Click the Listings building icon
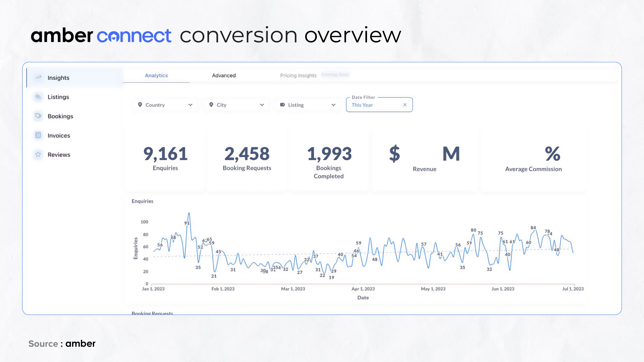The width and height of the screenshot is (644, 362). point(38,97)
